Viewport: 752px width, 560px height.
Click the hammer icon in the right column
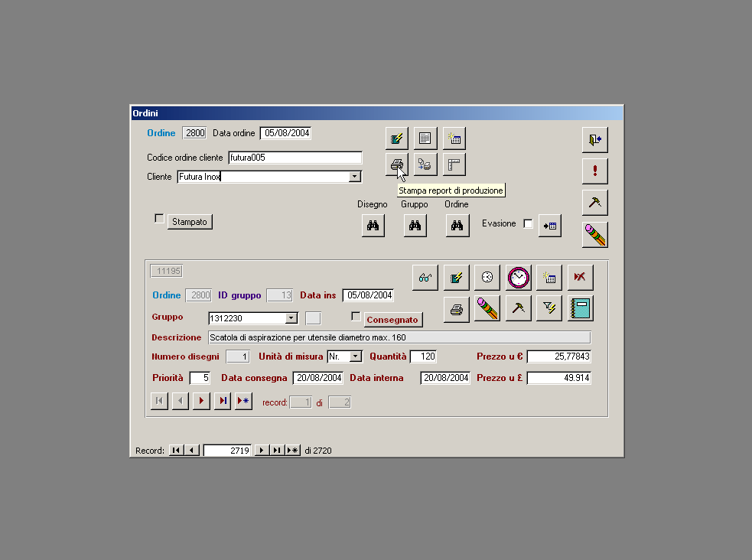tap(594, 202)
